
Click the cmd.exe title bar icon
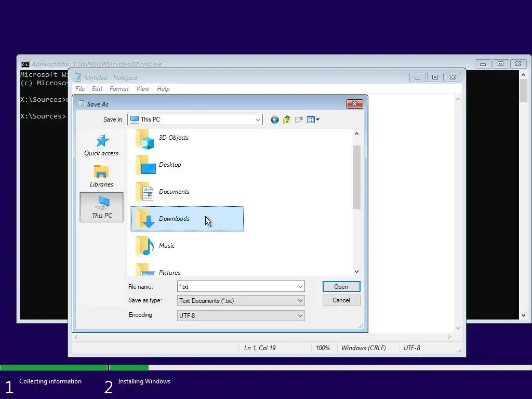(25, 64)
